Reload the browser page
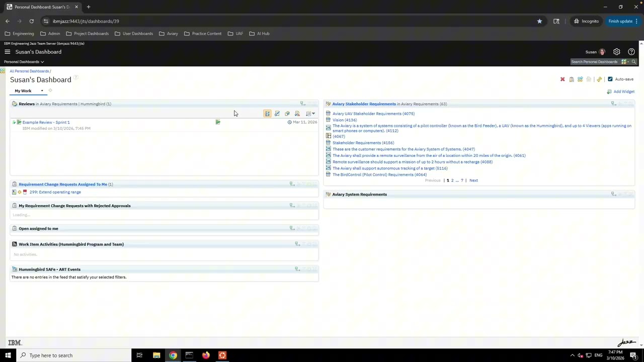The height and width of the screenshot is (362, 644). pos(31,21)
